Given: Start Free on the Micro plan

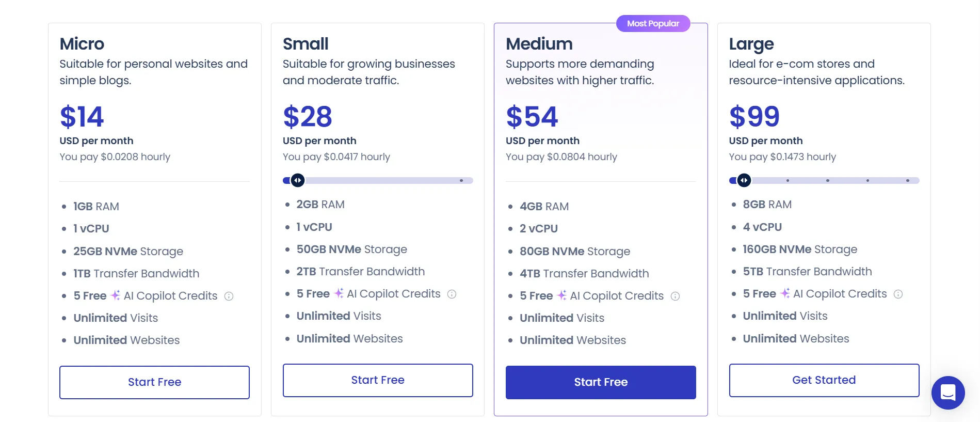Looking at the screenshot, I should 154,382.
